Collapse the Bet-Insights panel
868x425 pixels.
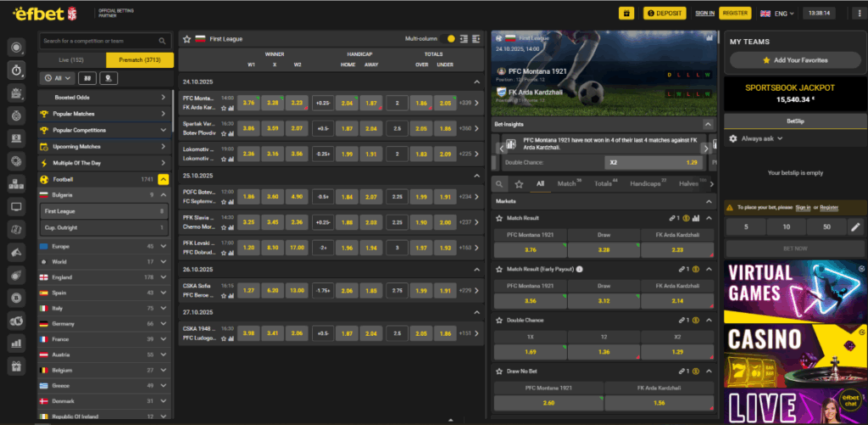point(709,124)
